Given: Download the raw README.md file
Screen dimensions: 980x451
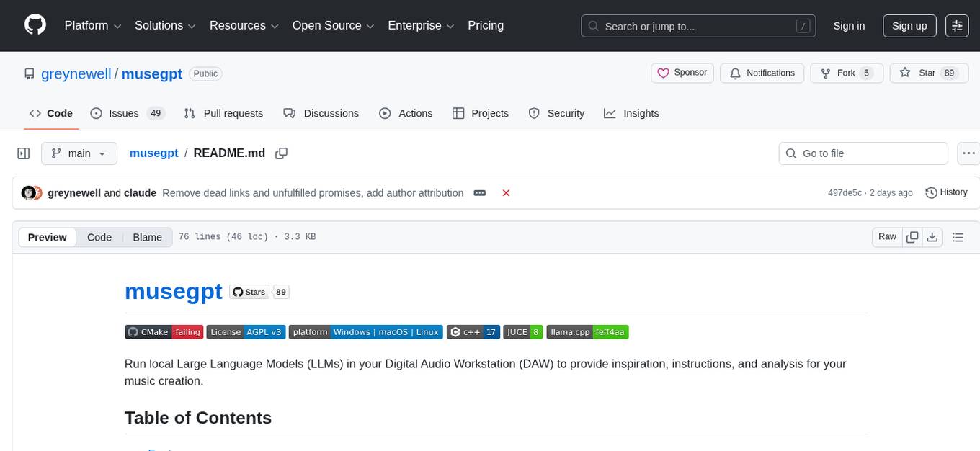Looking at the screenshot, I should (x=932, y=237).
